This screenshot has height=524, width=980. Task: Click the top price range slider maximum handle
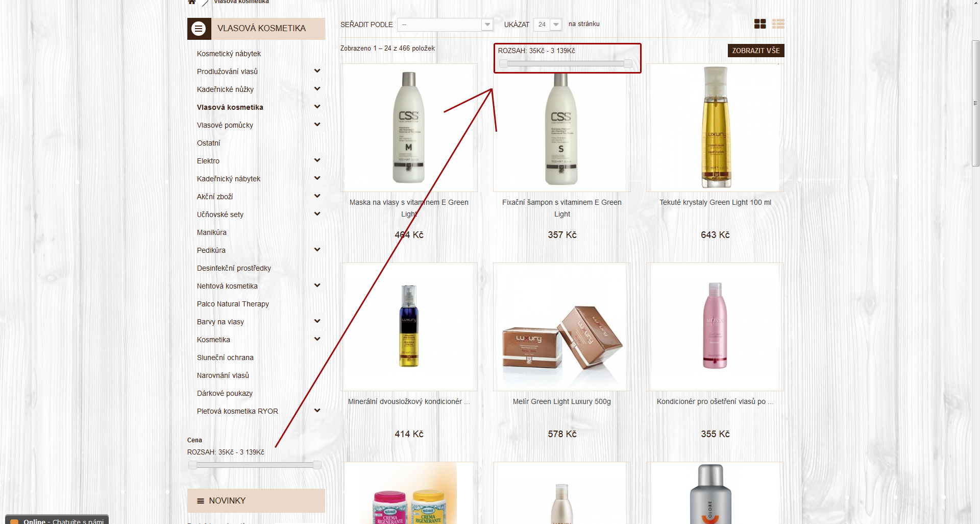tap(628, 63)
